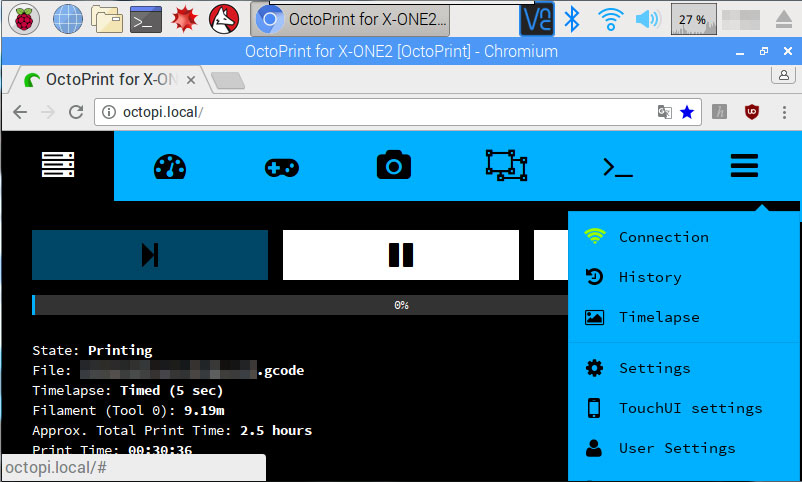Click the TouchUI phone icon

coord(594,408)
